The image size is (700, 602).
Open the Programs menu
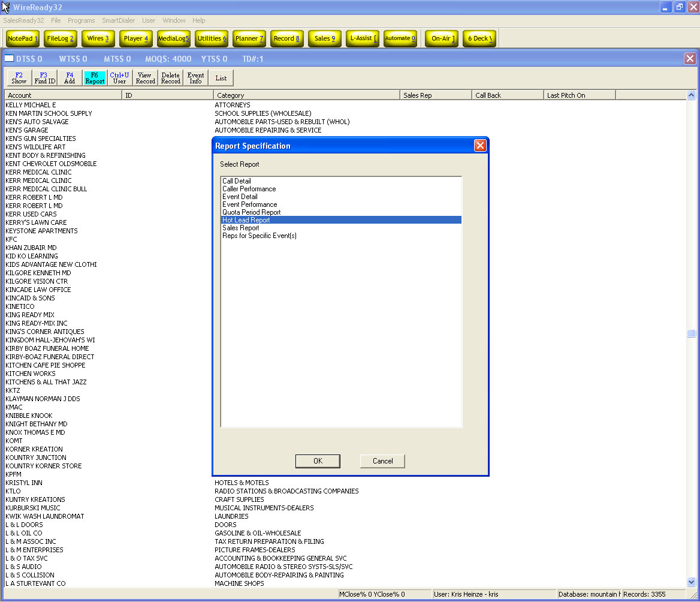(x=82, y=20)
